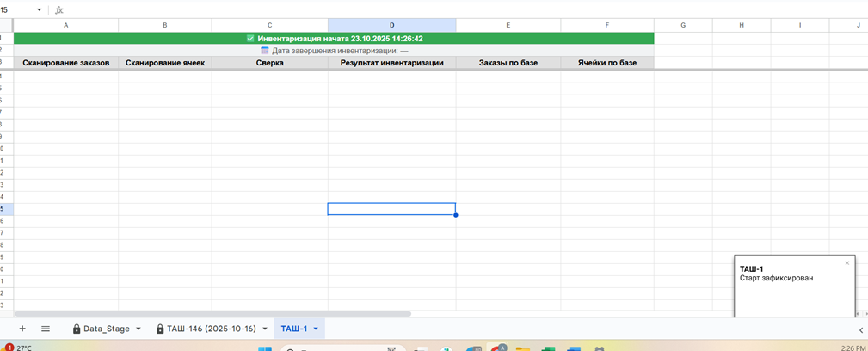Click the selected cell with blue border
Image resolution: width=868 pixels, height=351 pixels.
tap(391, 209)
